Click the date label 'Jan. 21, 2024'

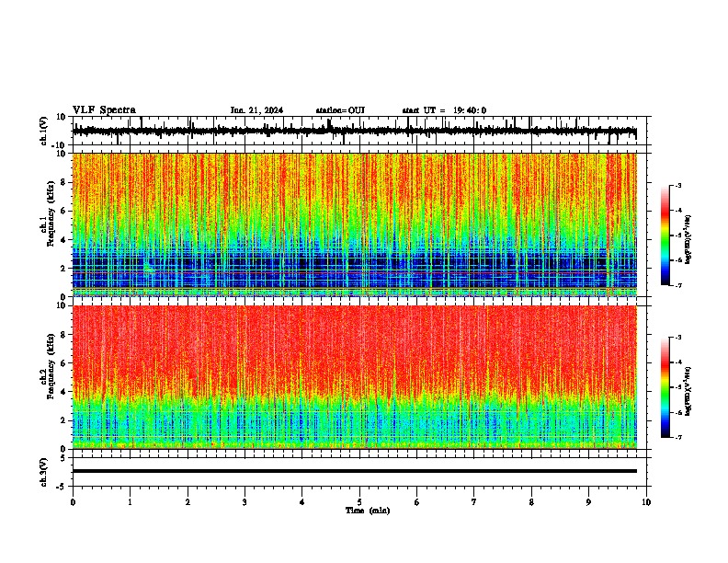pyautogui.click(x=256, y=110)
